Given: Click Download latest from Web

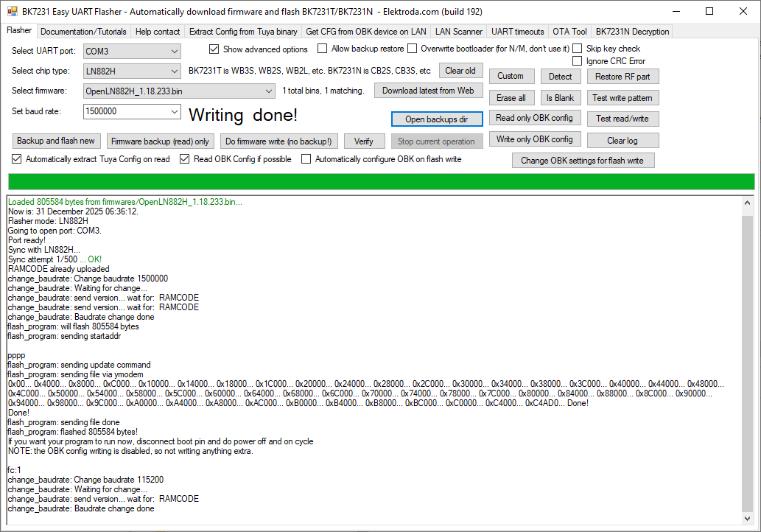Looking at the screenshot, I should [428, 91].
